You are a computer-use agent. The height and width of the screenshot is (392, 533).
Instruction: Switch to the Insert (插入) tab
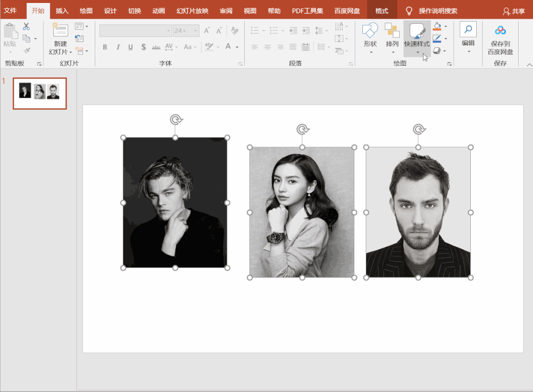(62, 11)
